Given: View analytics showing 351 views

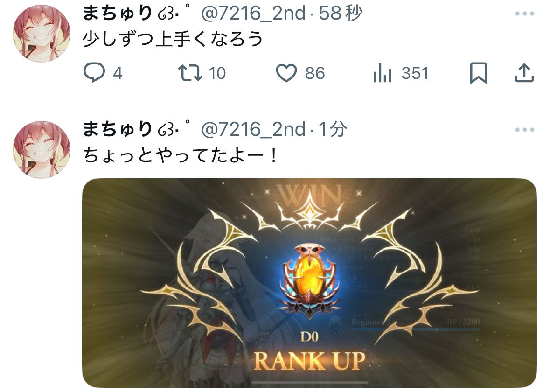Looking at the screenshot, I should 383,73.
